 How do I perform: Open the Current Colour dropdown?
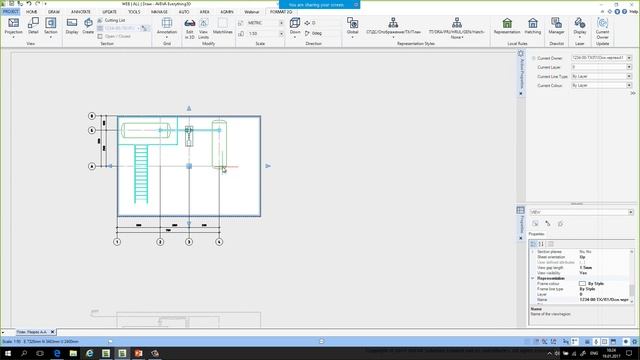[629, 85]
